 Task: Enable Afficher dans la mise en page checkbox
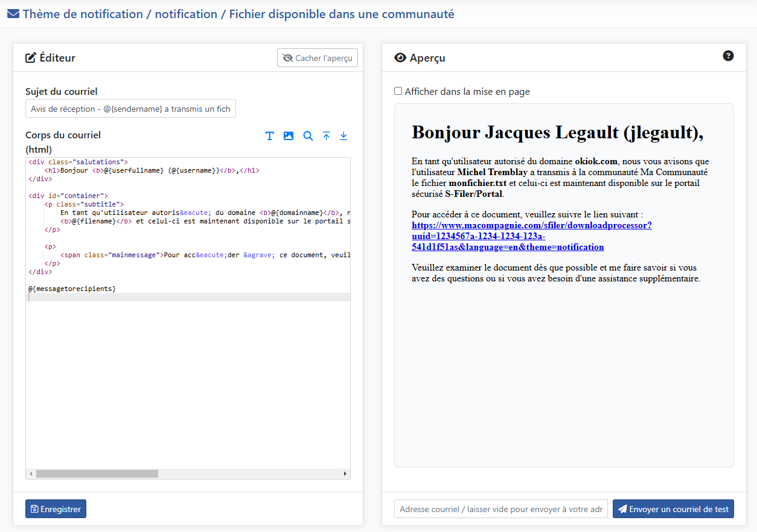tap(398, 91)
